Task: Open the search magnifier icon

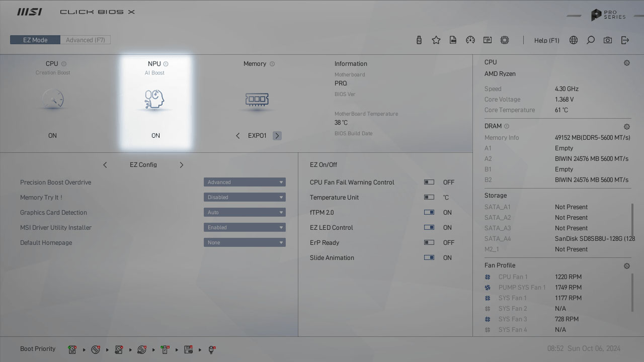Action: coord(591,40)
